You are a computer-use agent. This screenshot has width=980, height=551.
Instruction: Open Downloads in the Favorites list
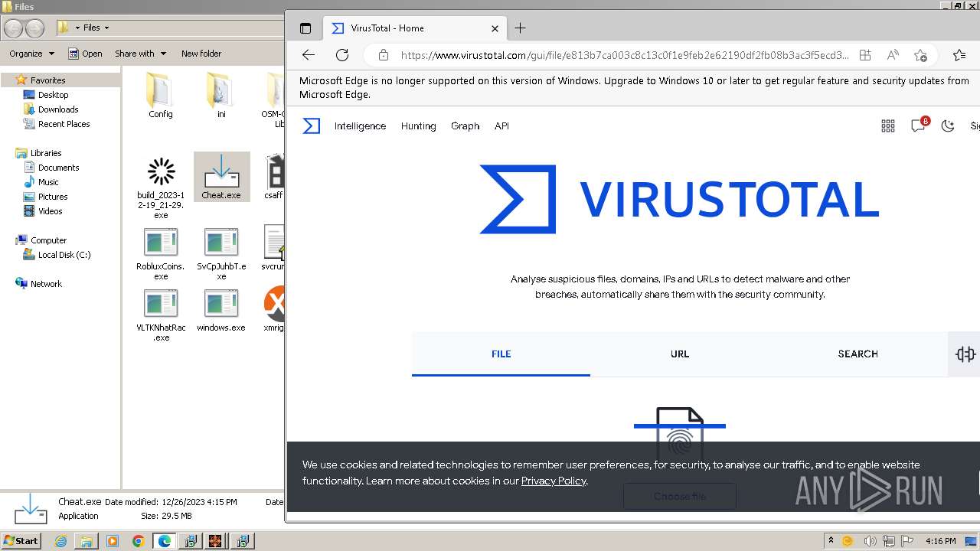(58, 109)
